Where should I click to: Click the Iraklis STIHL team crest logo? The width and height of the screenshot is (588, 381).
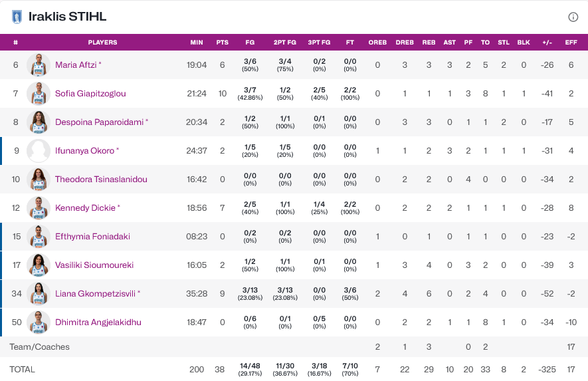coord(17,17)
